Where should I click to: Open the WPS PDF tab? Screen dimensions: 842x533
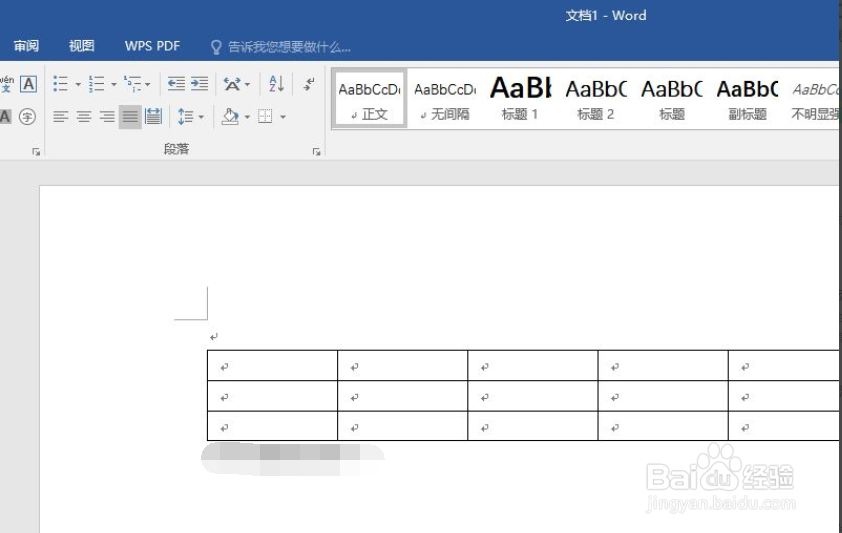click(153, 46)
